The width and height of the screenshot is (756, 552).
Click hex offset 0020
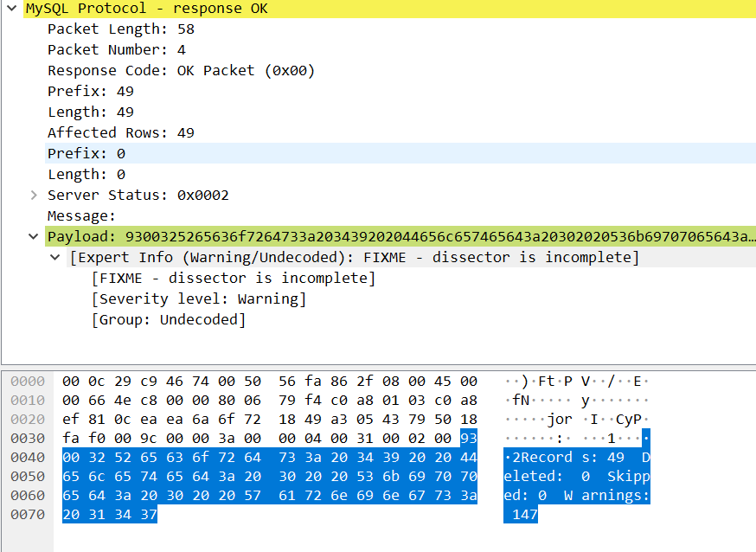point(28,420)
